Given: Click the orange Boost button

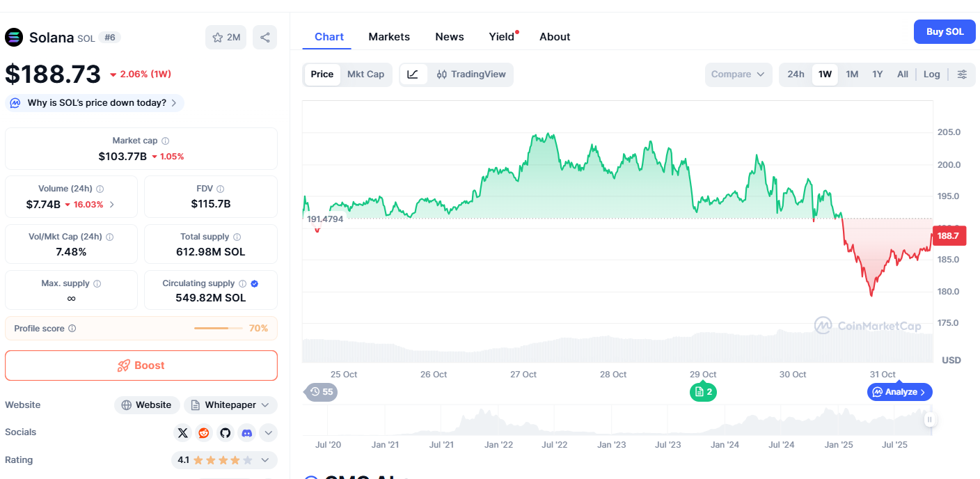Looking at the screenshot, I should (x=141, y=366).
